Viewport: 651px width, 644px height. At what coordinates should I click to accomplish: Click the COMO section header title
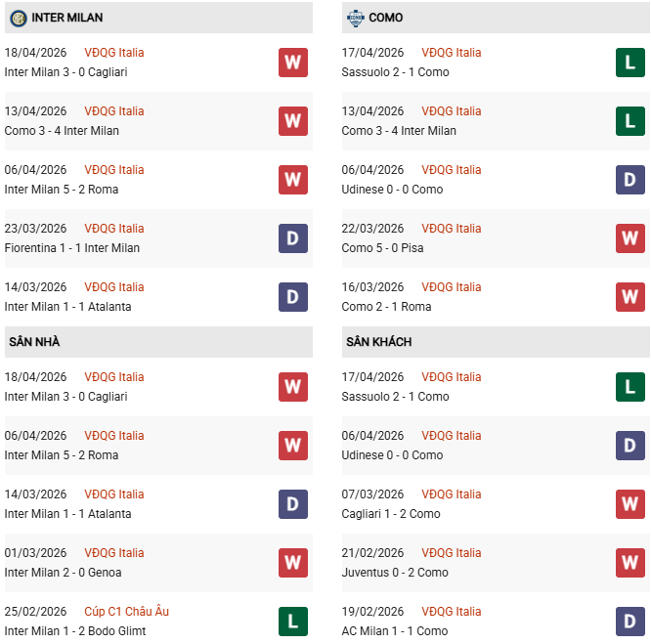point(386,18)
